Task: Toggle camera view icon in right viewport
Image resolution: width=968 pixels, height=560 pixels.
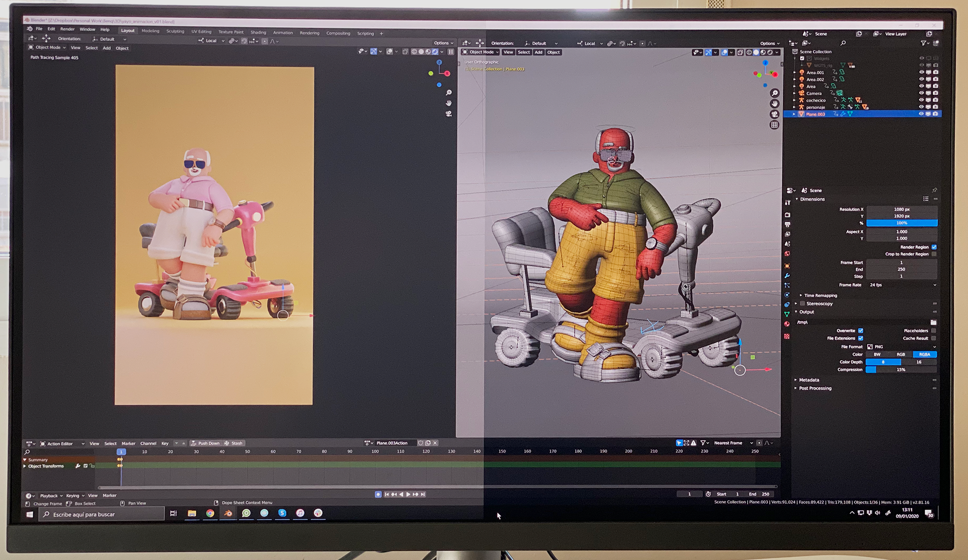Action: [775, 114]
